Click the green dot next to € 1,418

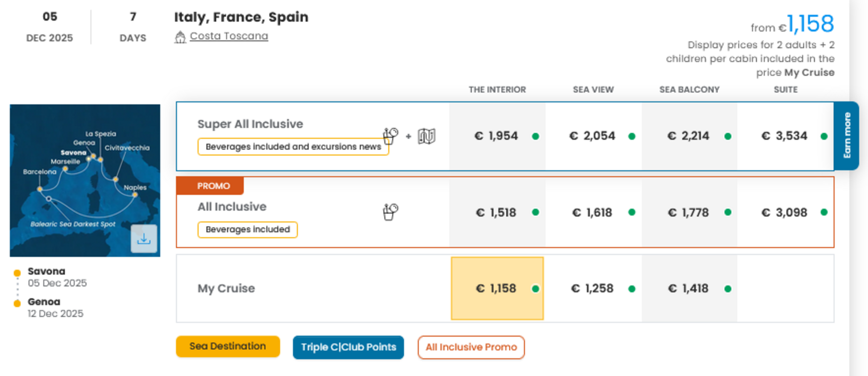728,289
